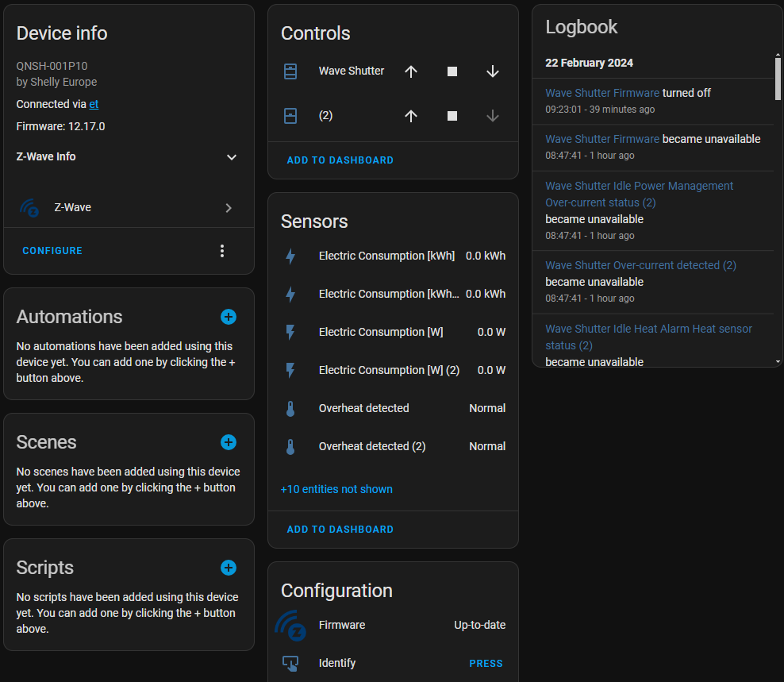
Task: Open Electric Consumption [kWh] 0.0 kWh row
Action: pyautogui.click(x=393, y=256)
